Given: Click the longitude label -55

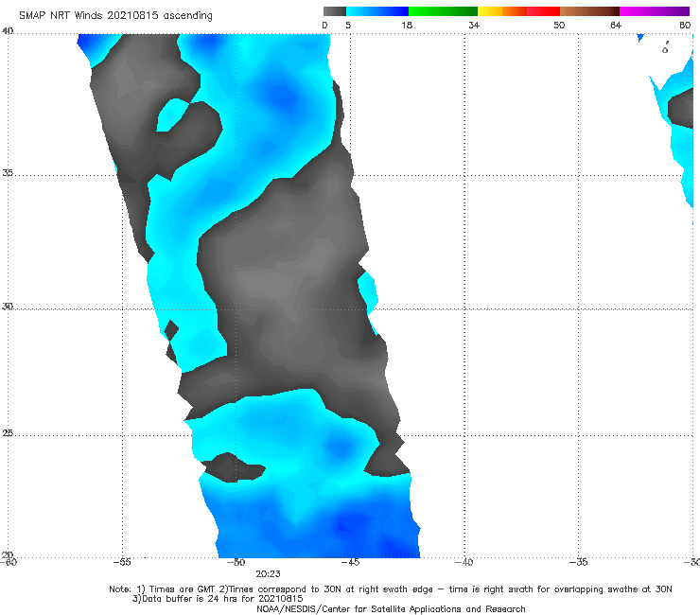Looking at the screenshot, I should (122, 562).
